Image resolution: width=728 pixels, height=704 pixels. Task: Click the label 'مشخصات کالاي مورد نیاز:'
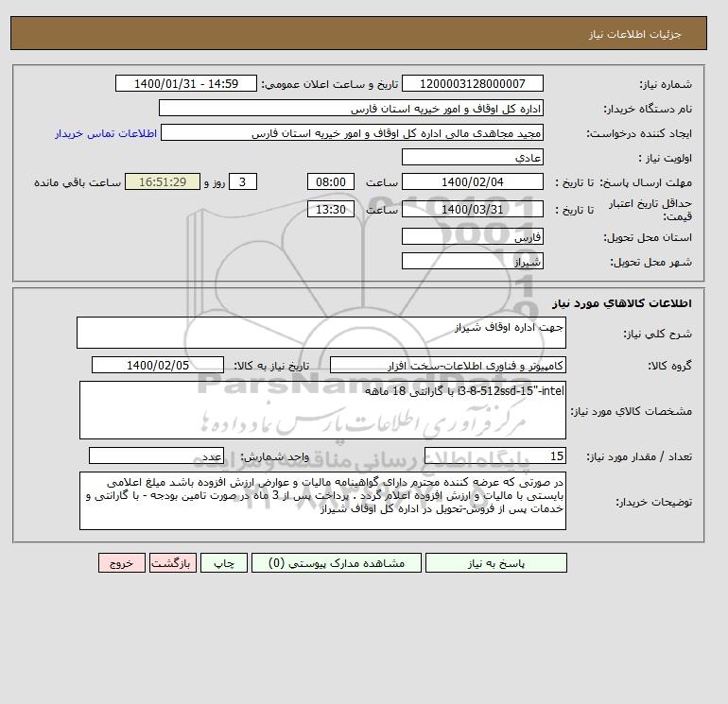click(631, 411)
